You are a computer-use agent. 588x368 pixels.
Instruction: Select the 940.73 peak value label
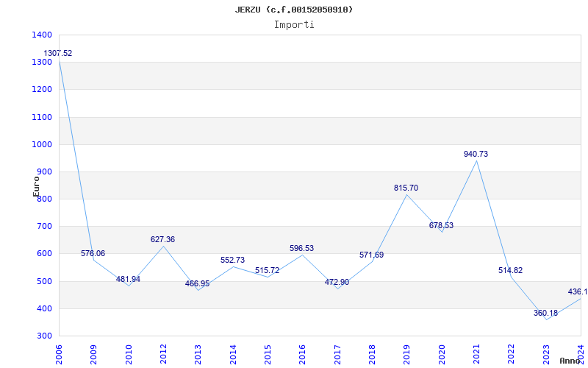(476, 154)
